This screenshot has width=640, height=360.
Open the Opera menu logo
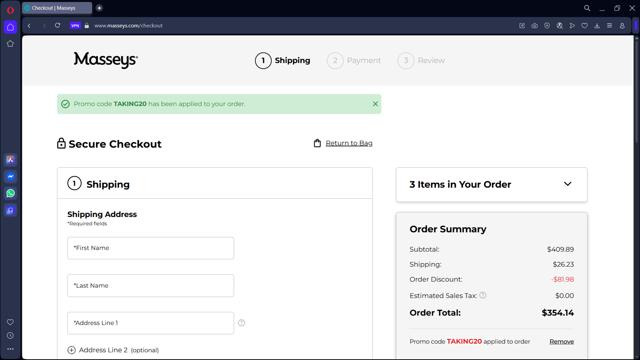(x=10, y=10)
